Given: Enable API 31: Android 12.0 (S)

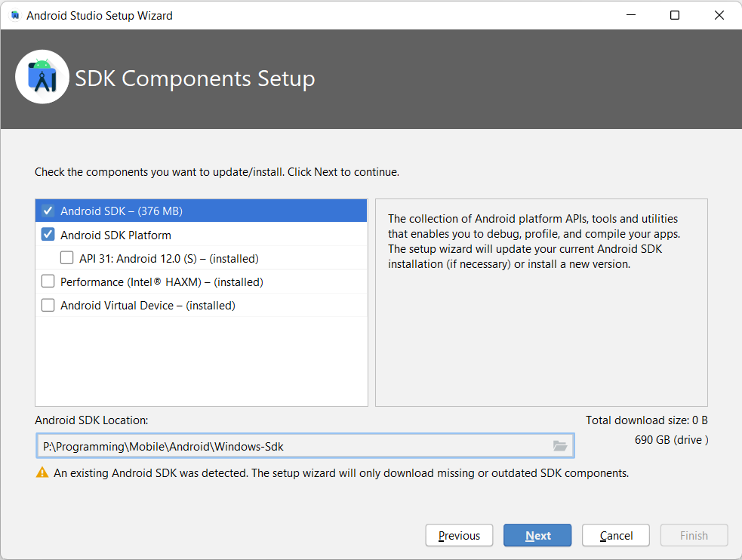Looking at the screenshot, I should click(66, 257).
